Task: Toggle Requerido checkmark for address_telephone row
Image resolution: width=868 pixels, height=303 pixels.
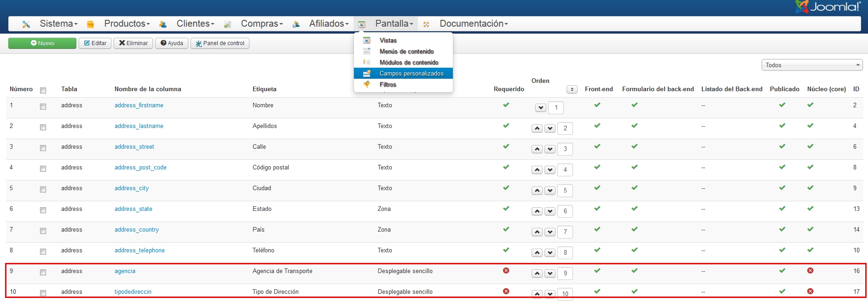Action: click(506, 250)
